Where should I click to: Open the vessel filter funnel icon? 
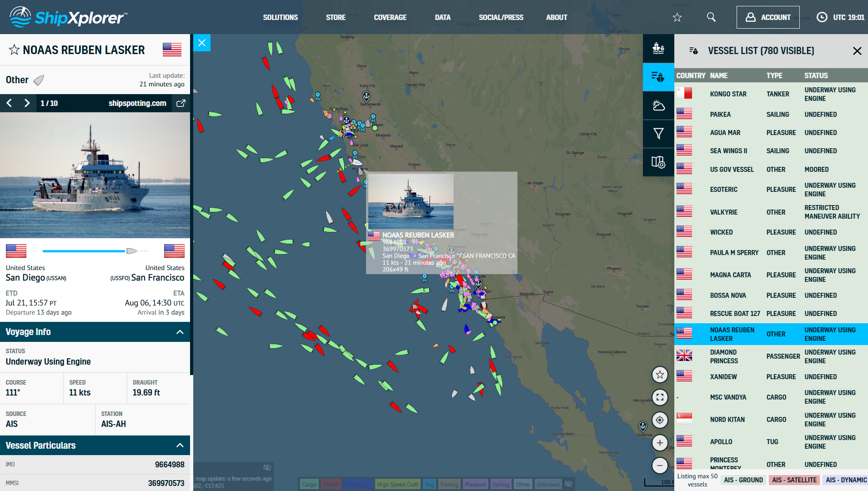point(658,134)
